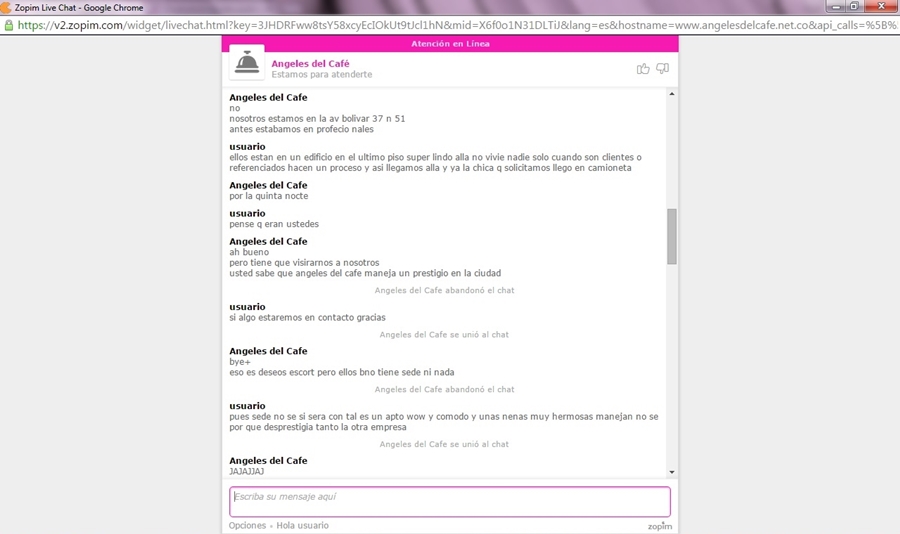Click the thumbs down rating icon
This screenshot has width=900, height=534.
662,68
